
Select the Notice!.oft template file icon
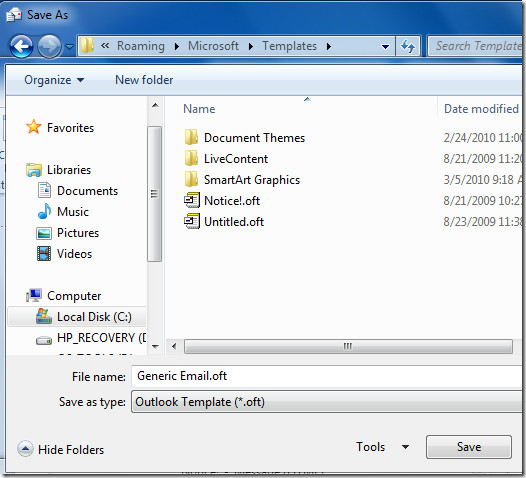pyautogui.click(x=192, y=201)
